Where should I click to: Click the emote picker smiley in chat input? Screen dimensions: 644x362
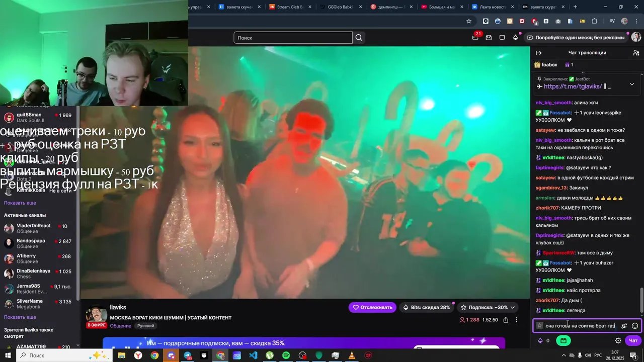point(635,326)
